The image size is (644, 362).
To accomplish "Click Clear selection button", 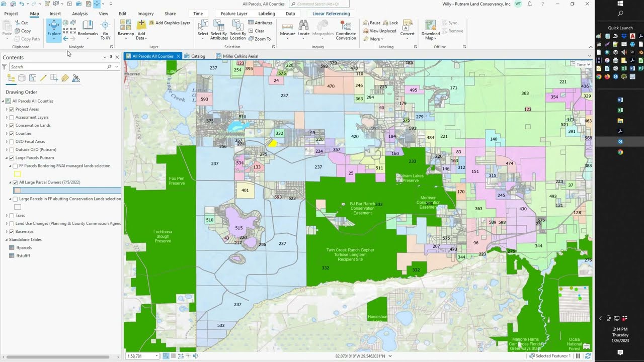I will pyautogui.click(x=256, y=31).
